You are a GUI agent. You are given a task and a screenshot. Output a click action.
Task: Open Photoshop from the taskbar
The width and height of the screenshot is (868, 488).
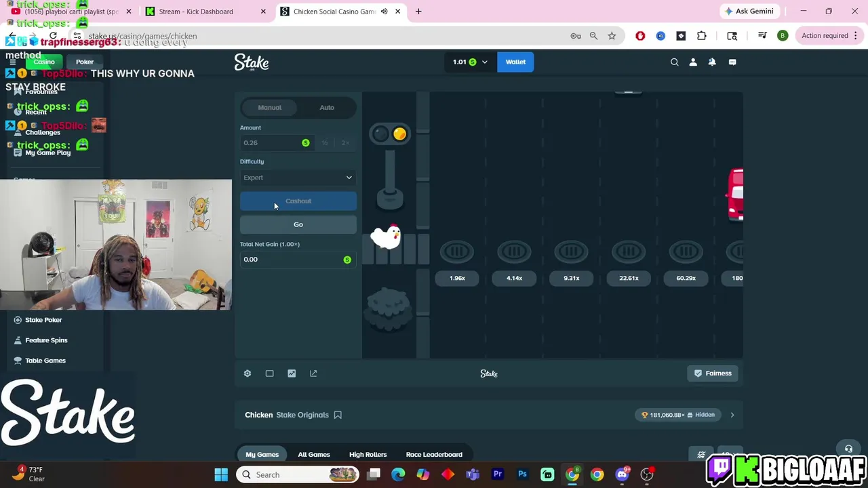point(522,474)
